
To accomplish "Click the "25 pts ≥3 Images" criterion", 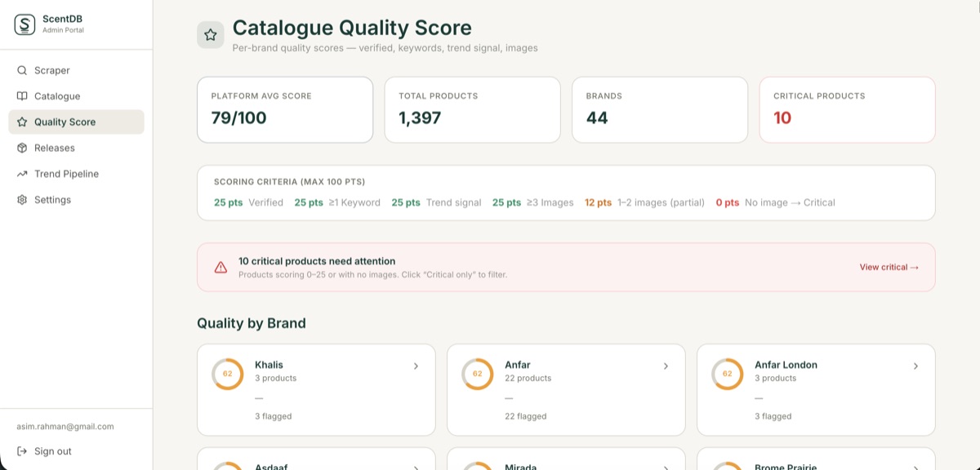I will pos(533,202).
